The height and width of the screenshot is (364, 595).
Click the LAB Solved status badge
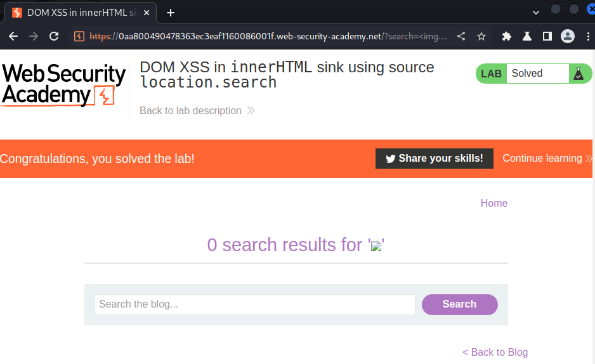point(533,74)
